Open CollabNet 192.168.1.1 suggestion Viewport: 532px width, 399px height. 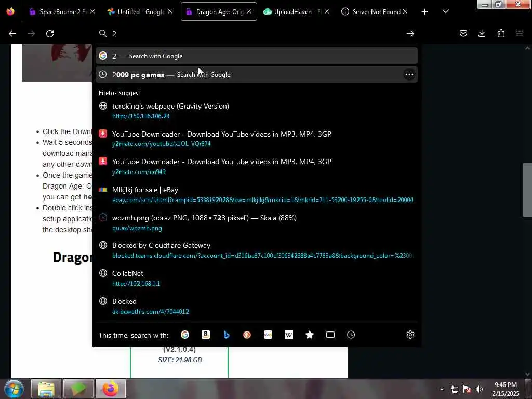coord(256,278)
